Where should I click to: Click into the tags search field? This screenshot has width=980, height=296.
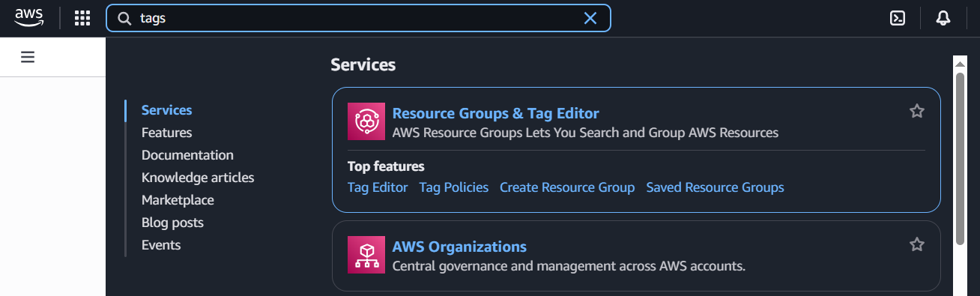358,19
